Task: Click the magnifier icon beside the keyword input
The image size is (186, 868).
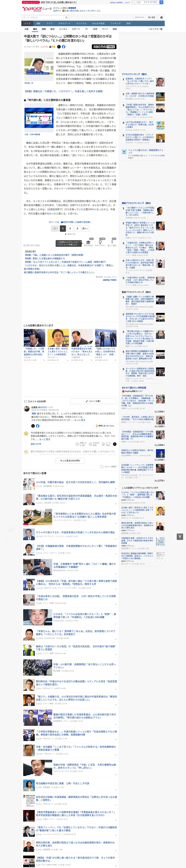Action: coord(66,17)
